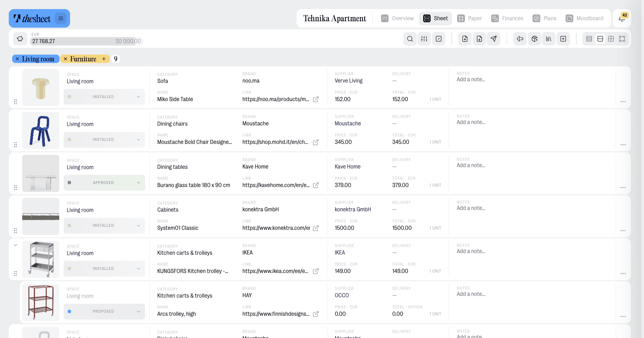
Task: Open more options for Burano glass table
Action: click(x=623, y=188)
